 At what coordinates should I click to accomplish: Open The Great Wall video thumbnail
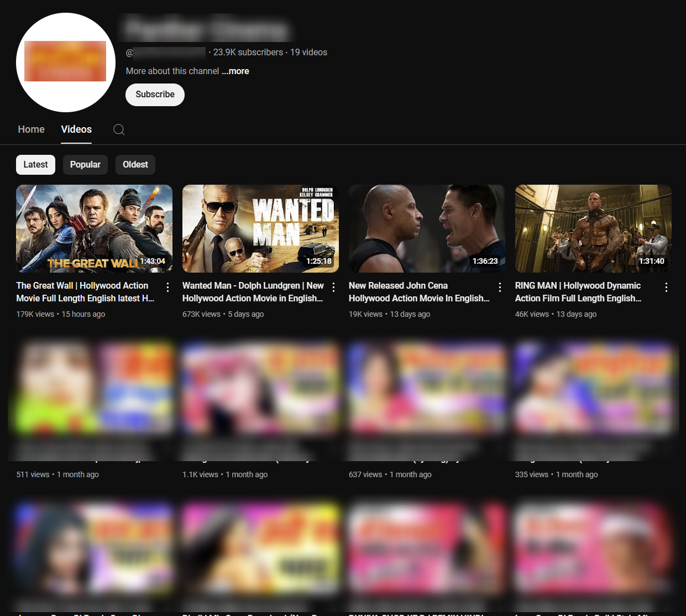(x=94, y=228)
